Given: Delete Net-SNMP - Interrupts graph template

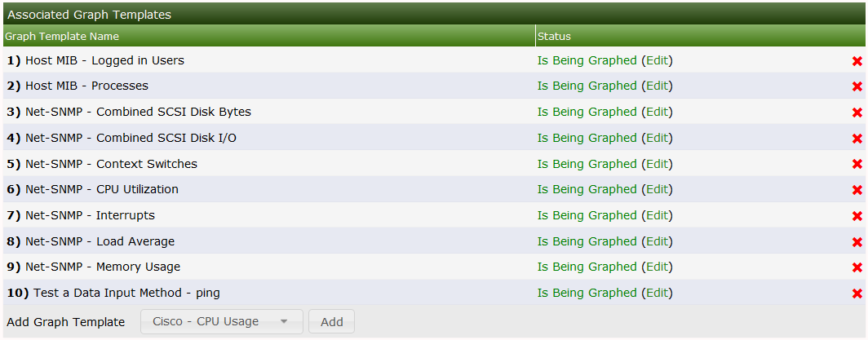Looking at the screenshot, I should (857, 216).
